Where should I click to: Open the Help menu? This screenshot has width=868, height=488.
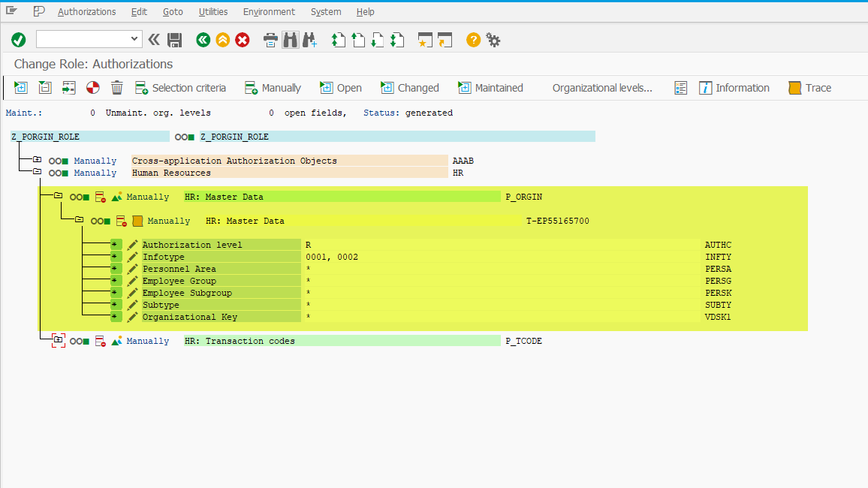click(x=366, y=11)
